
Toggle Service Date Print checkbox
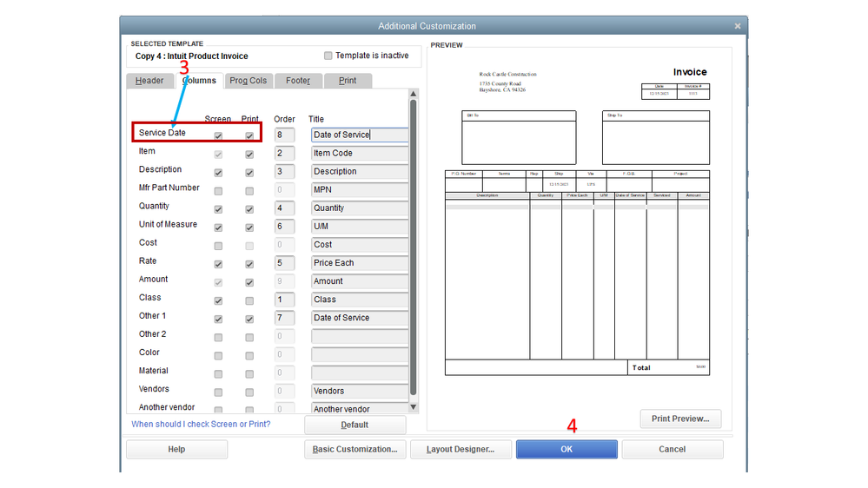point(249,135)
